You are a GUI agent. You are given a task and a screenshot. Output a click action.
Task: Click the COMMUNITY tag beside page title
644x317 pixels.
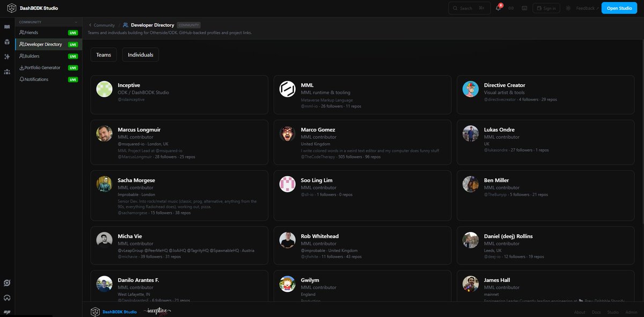coord(189,25)
